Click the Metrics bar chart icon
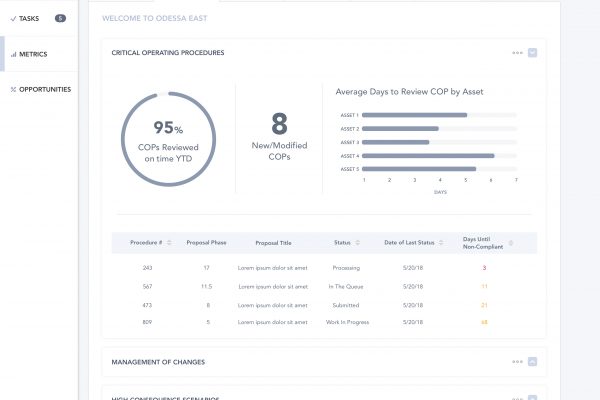 tap(14, 54)
